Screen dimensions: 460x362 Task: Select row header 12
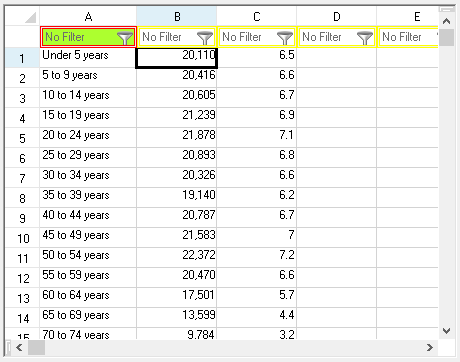(22, 278)
